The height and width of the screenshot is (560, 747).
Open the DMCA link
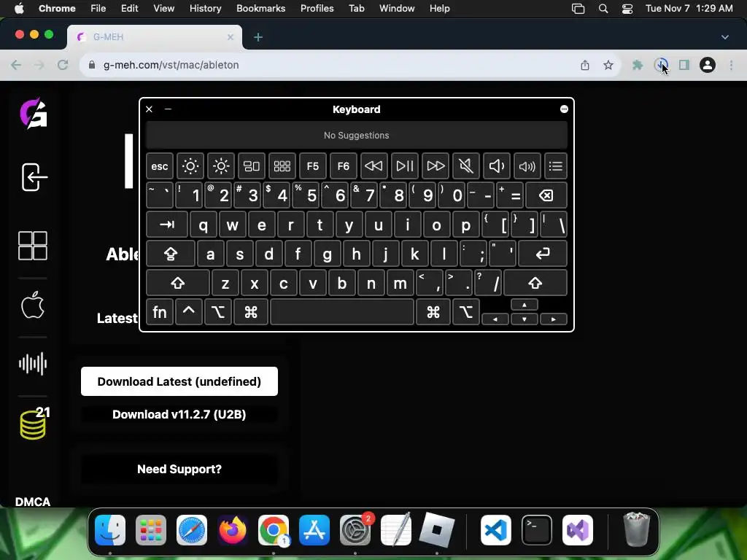point(32,502)
